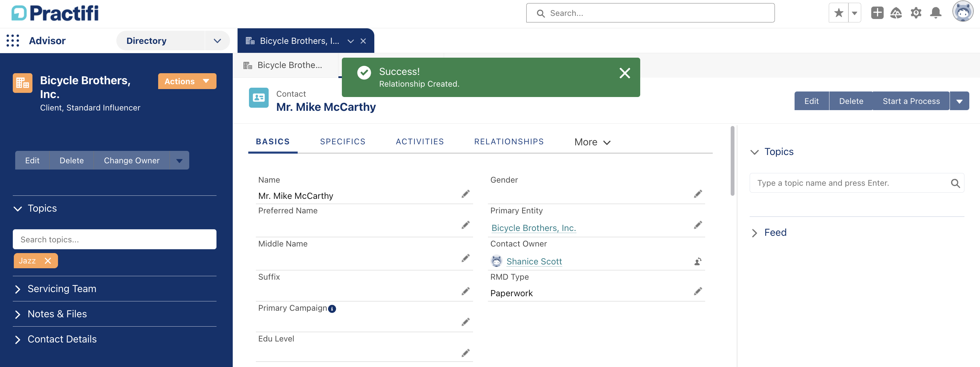This screenshot has width=980, height=367.
Task: Click Search topics field
Action: (x=115, y=239)
